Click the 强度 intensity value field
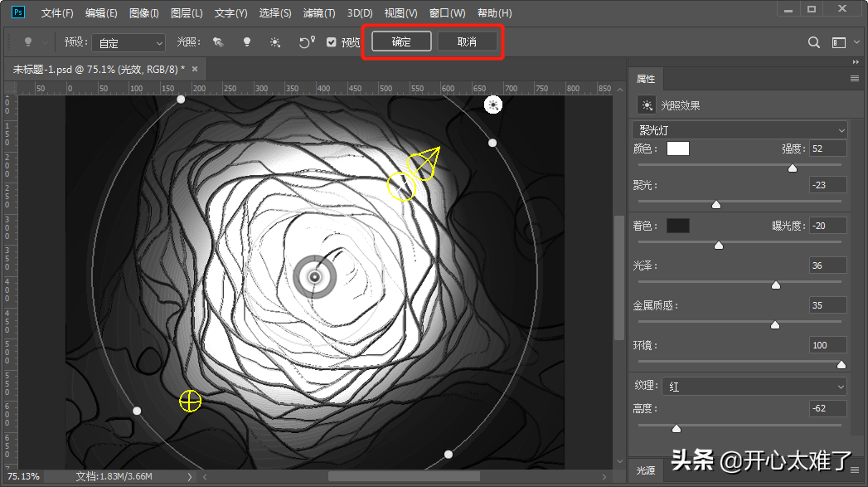 (827, 149)
